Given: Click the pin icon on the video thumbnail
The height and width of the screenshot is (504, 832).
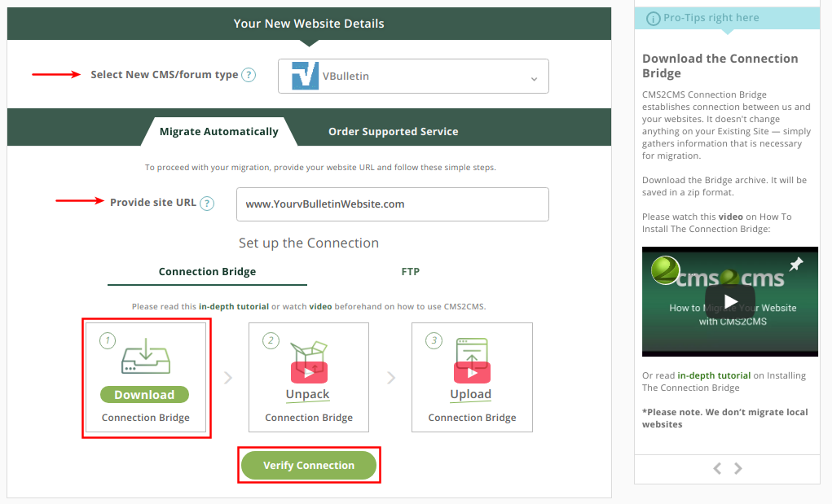Looking at the screenshot, I should (x=796, y=263).
